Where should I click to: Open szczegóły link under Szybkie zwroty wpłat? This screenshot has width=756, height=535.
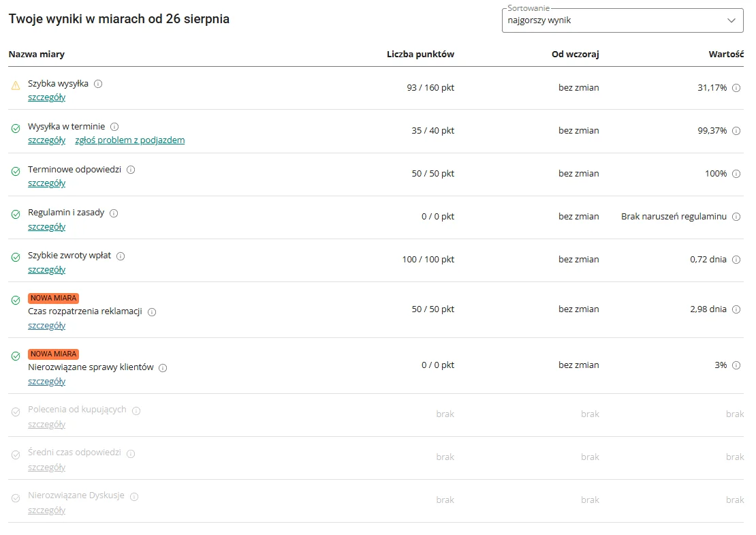pyautogui.click(x=47, y=270)
